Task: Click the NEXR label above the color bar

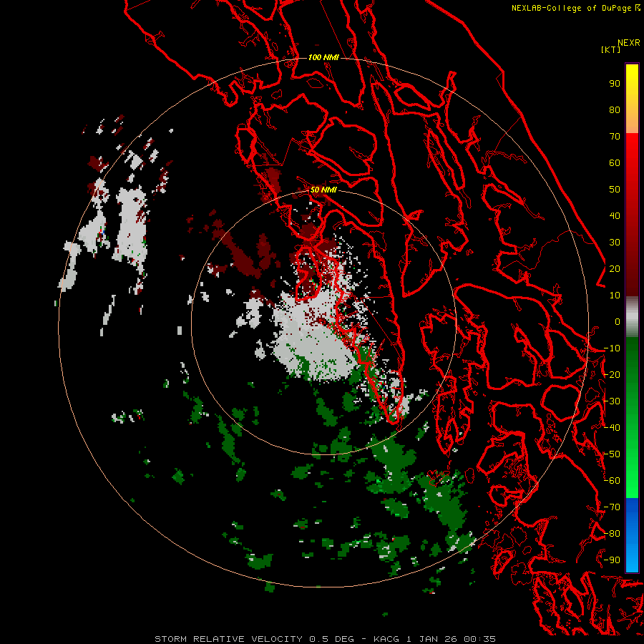Action: tap(629, 43)
